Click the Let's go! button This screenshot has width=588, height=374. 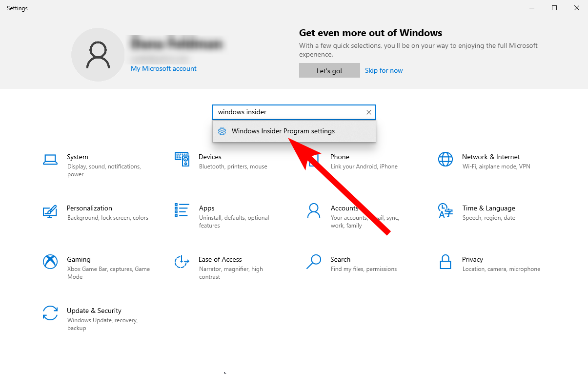coord(329,70)
